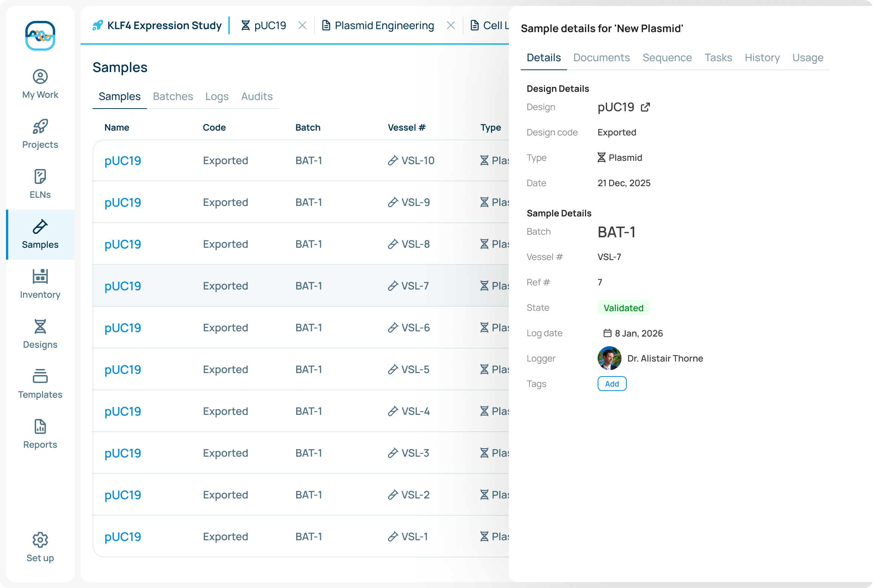Open Reports section
Screen dimensions: 873x588
(x=40, y=434)
